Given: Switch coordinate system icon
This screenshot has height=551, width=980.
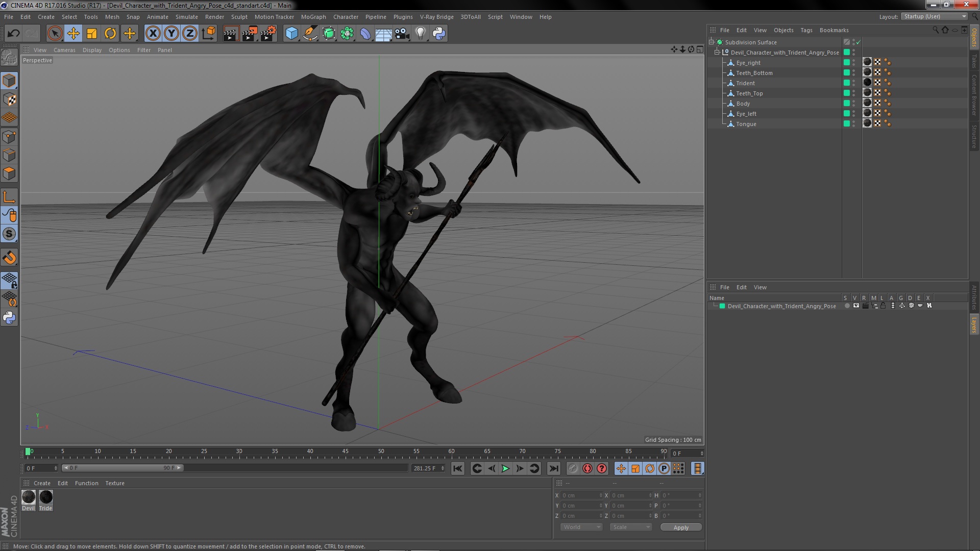Looking at the screenshot, I should coord(209,34).
